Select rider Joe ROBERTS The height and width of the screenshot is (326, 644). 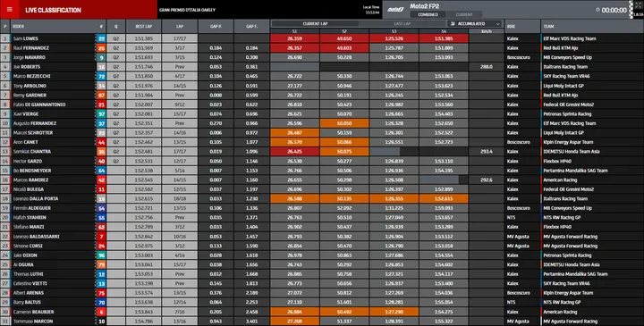tap(27, 67)
